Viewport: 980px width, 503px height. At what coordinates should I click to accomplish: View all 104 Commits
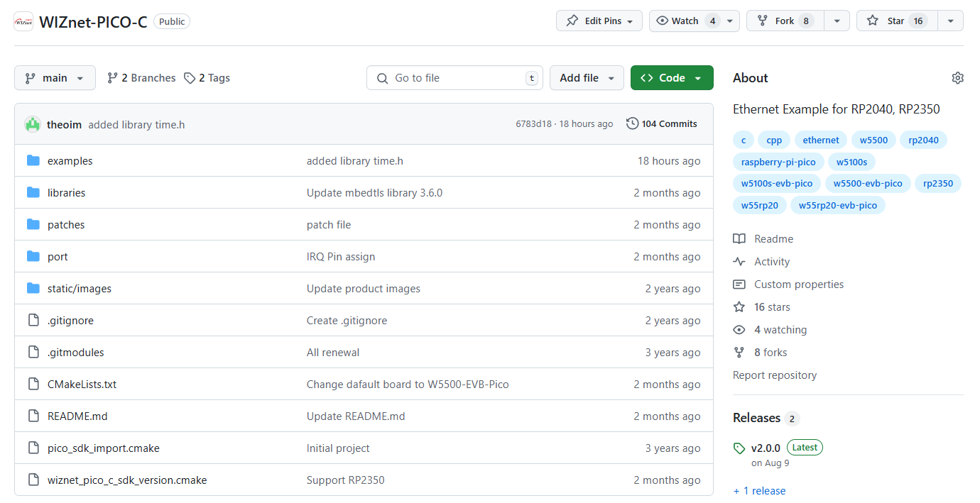[662, 124]
